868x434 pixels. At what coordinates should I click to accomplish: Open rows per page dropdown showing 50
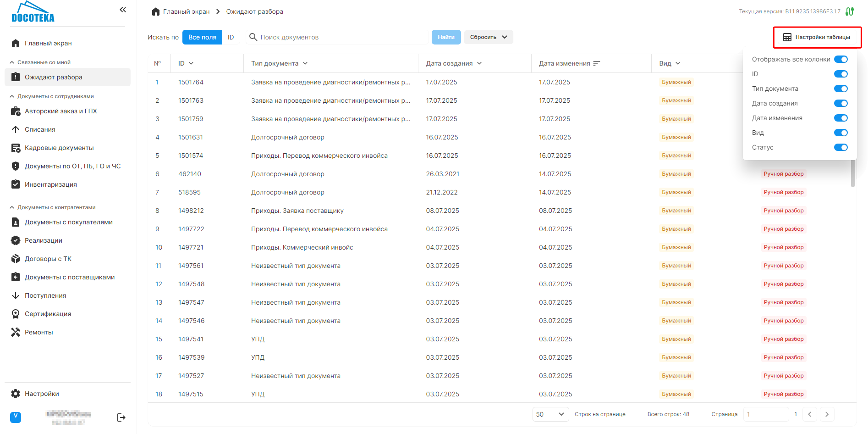coord(550,414)
